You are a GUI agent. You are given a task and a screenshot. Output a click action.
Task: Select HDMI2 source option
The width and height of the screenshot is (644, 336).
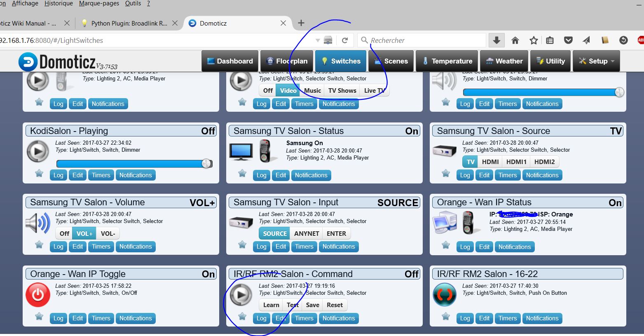[x=544, y=162]
